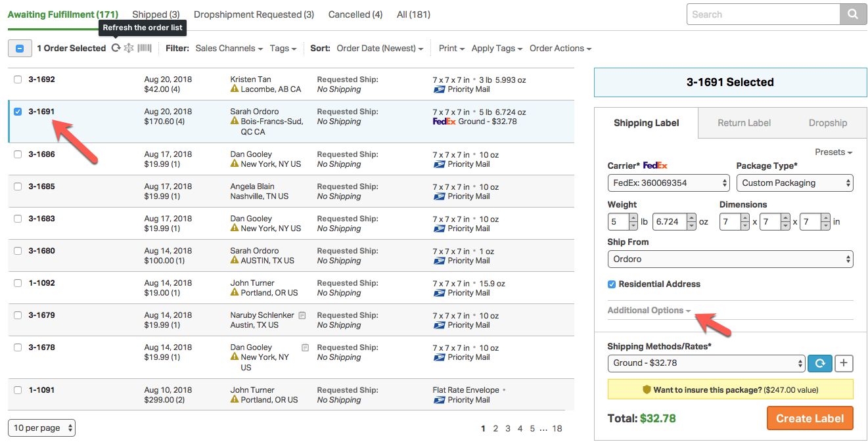This screenshot has width=868, height=442.
Task: Open the Package Type dropdown
Action: 794,183
